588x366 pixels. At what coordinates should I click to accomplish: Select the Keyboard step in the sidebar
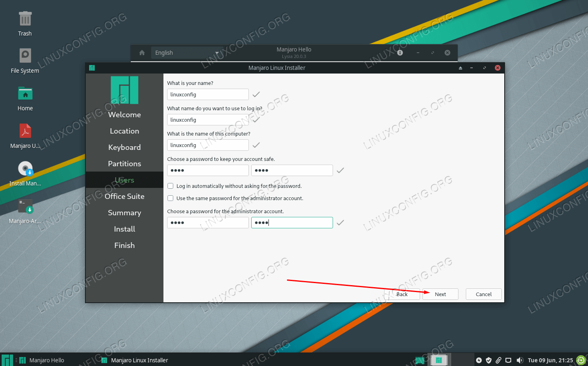tap(125, 147)
